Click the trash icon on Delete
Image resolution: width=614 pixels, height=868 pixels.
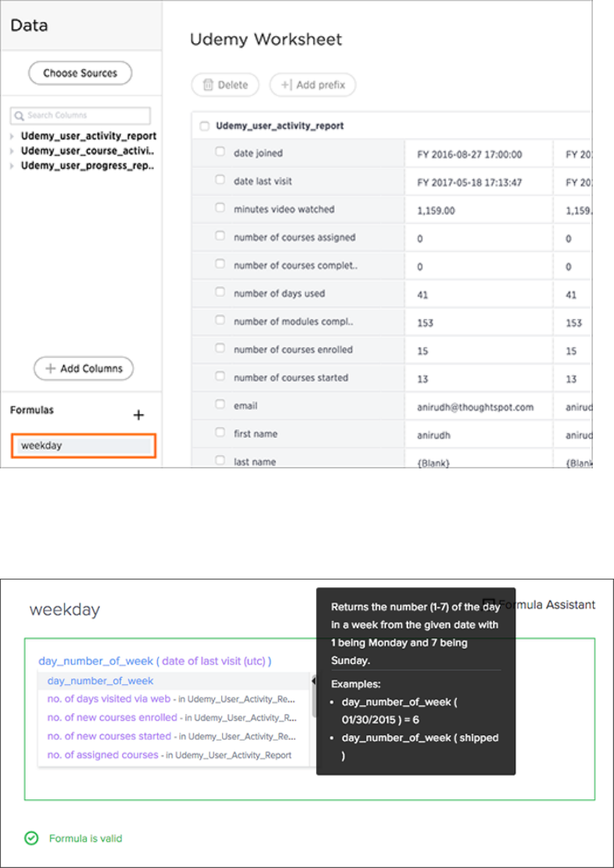click(x=208, y=85)
